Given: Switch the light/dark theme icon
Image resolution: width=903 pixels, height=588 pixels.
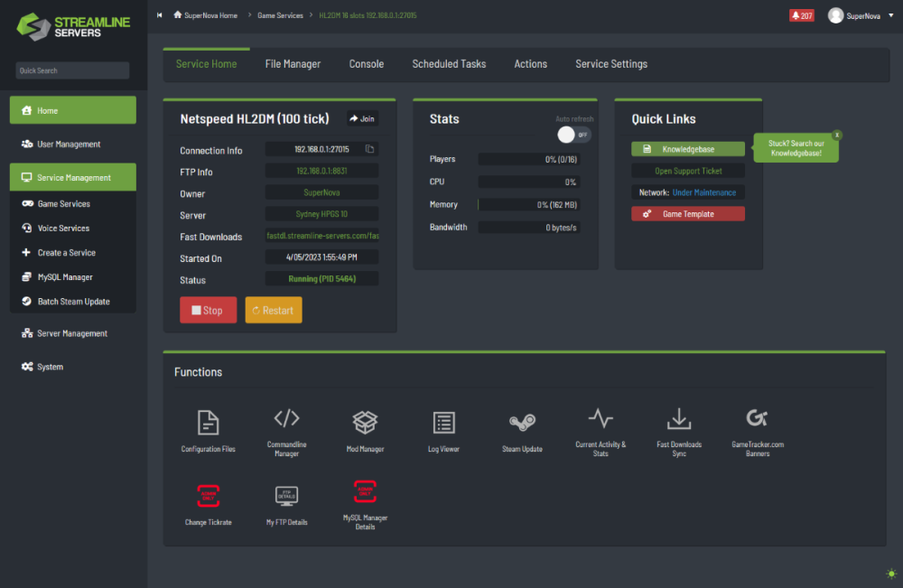Looking at the screenshot, I should pyautogui.click(x=891, y=573).
